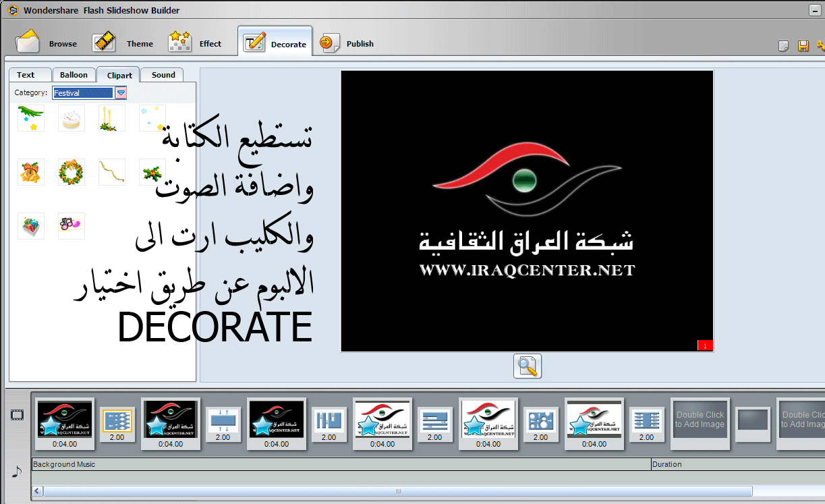This screenshot has width=825, height=504.
Task: Click the Festival category field
Action: tap(83, 92)
